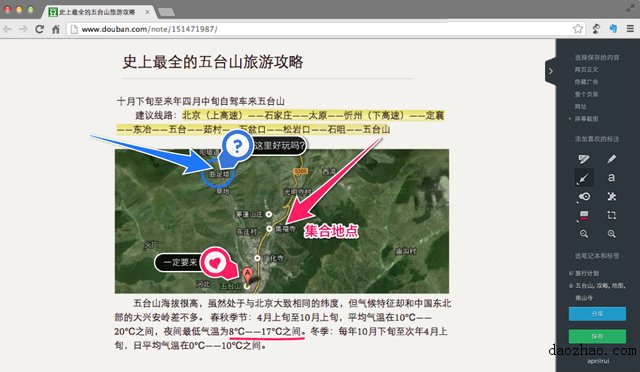Viewport: 640px width, 372px height.
Task: Select the 史上最全的五台山旅游攻略 browser tab
Action: click(97, 12)
